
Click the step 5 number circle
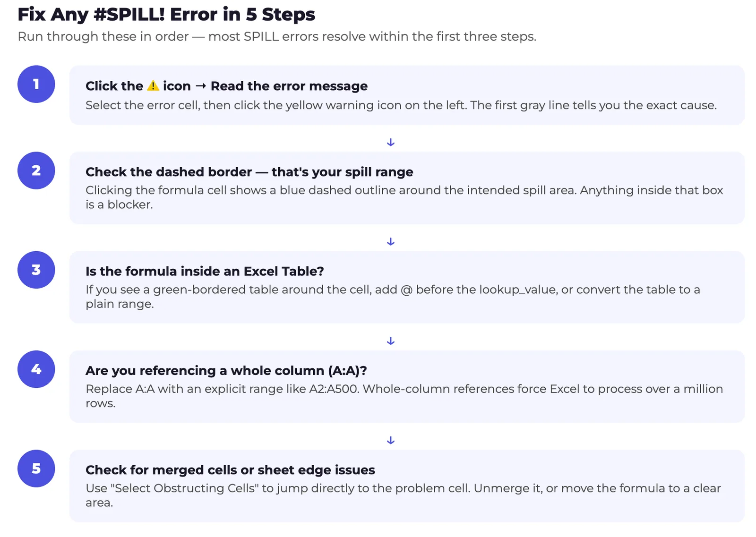click(x=36, y=469)
